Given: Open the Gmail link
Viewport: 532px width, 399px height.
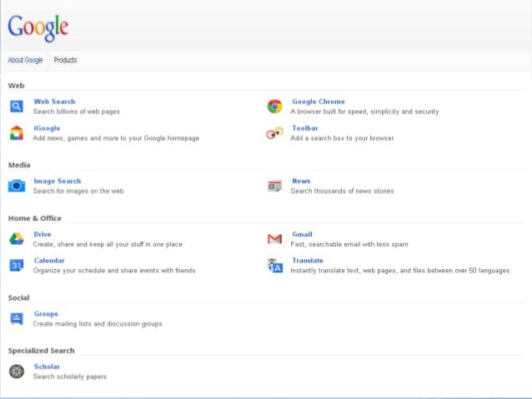Looking at the screenshot, I should coord(302,234).
